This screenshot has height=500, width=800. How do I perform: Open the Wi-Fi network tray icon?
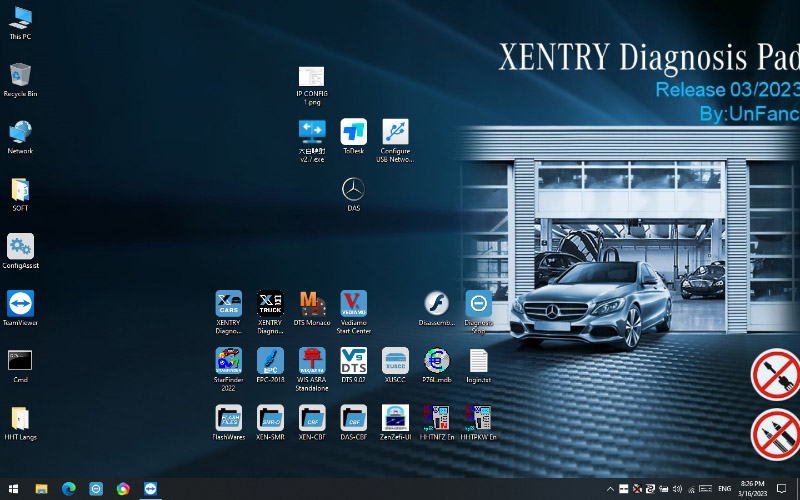tap(691, 489)
